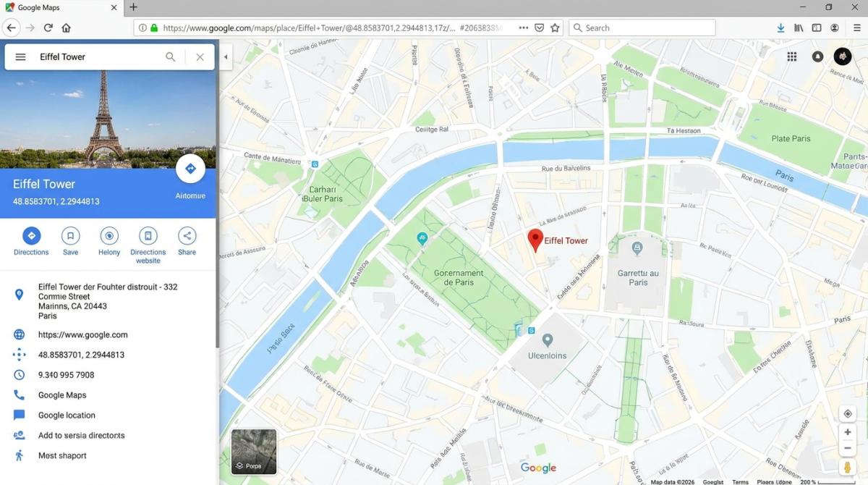Click the Share icon
The image size is (868, 485).
pyautogui.click(x=187, y=236)
